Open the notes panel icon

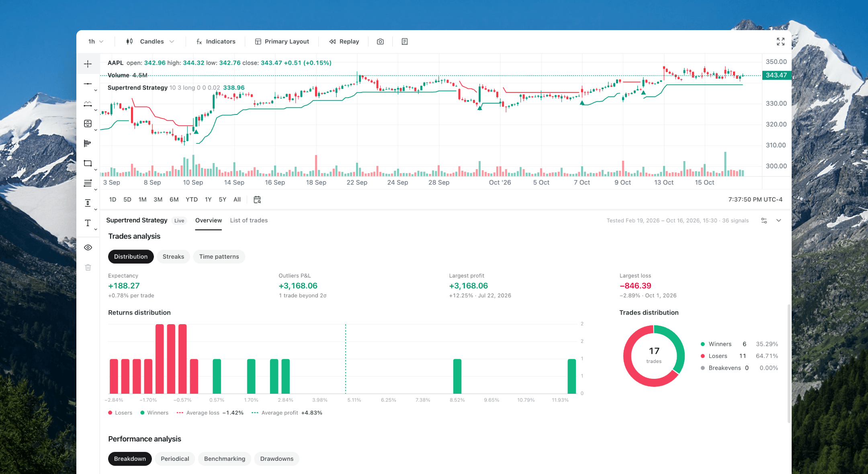(x=405, y=41)
